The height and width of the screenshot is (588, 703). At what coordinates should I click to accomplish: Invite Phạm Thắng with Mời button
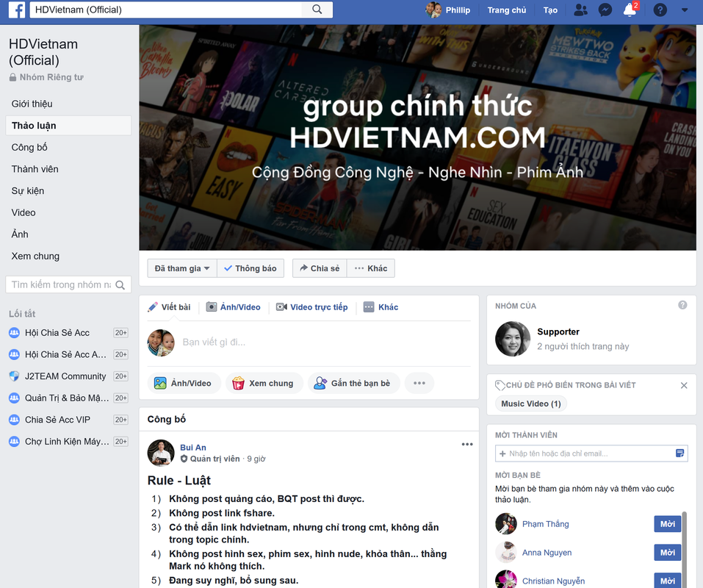[668, 524]
